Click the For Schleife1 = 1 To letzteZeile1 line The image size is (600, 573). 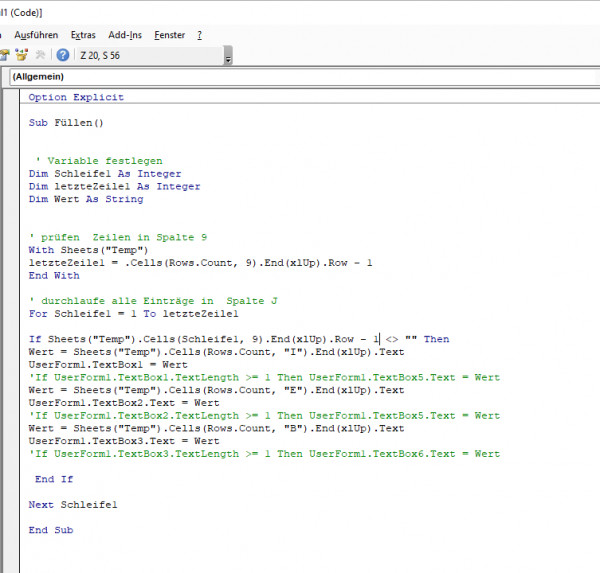[x=134, y=314]
